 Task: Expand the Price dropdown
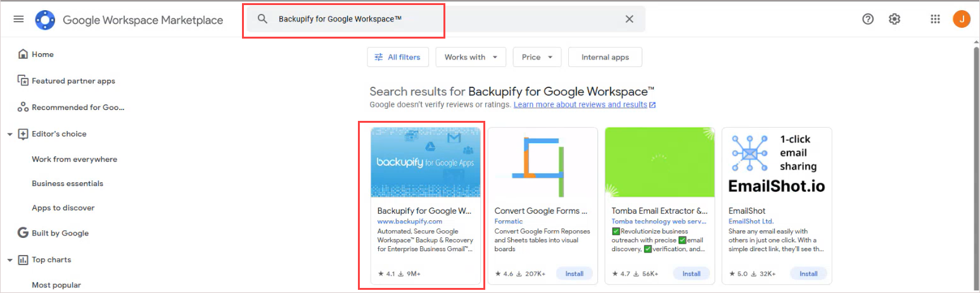pyautogui.click(x=537, y=57)
